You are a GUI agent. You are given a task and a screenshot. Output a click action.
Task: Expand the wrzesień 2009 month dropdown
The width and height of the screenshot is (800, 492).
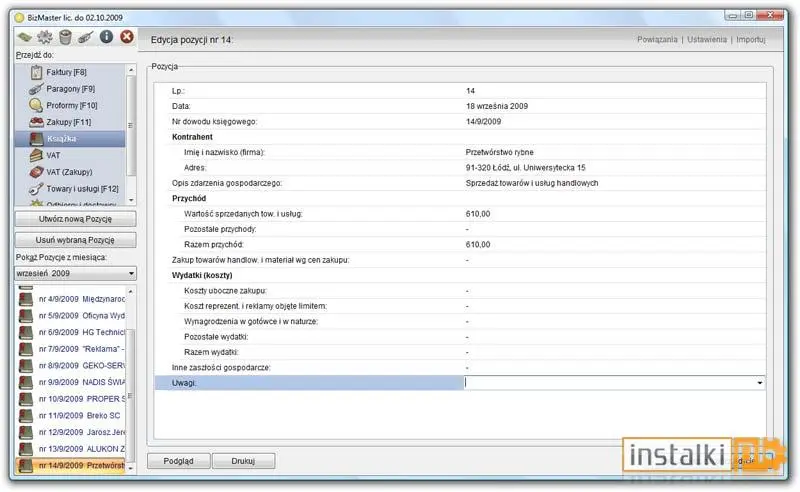click(75, 274)
